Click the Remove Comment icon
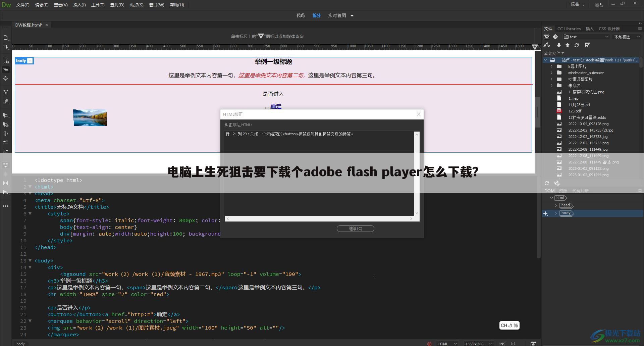This screenshot has width=644, height=346. click(6, 124)
